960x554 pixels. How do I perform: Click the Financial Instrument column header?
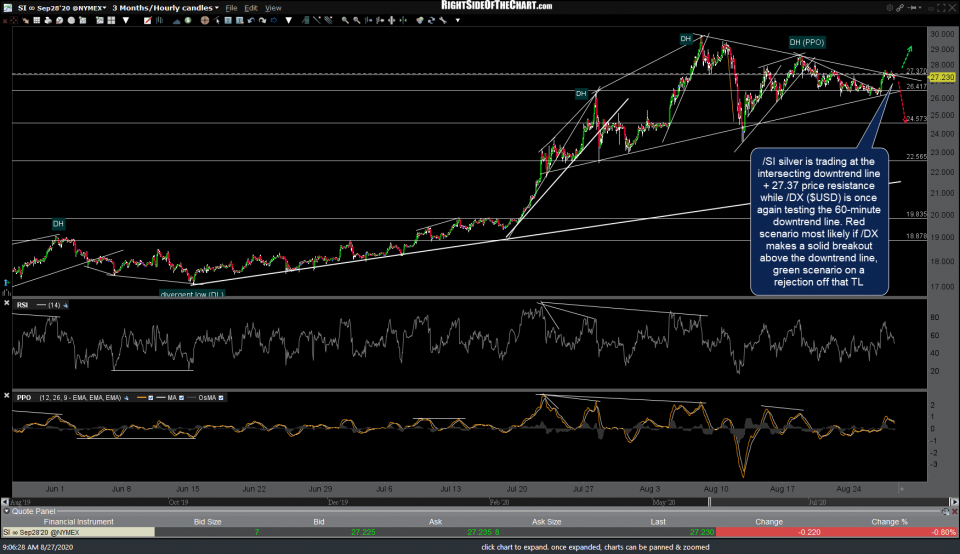pos(77,521)
